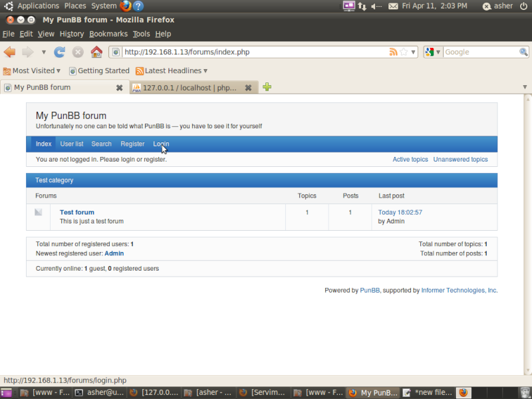
Task: Click the clock showing Fri Apr 11
Action: [x=434, y=6]
